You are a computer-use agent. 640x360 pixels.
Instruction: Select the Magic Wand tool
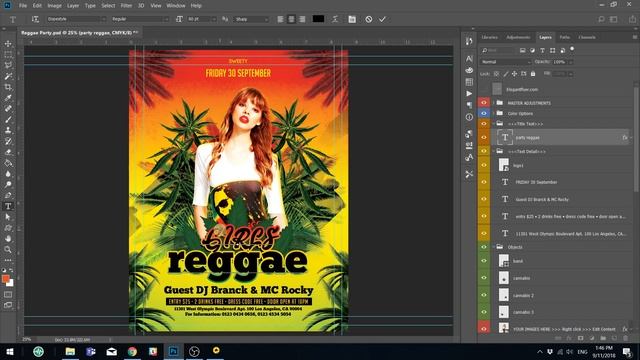(x=8, y=76)
